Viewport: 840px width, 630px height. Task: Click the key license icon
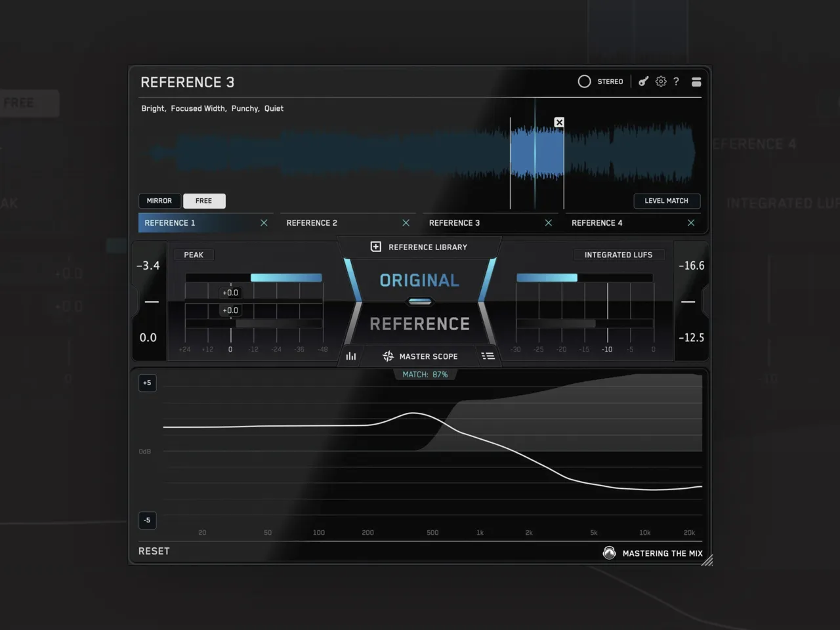[644, 81]
